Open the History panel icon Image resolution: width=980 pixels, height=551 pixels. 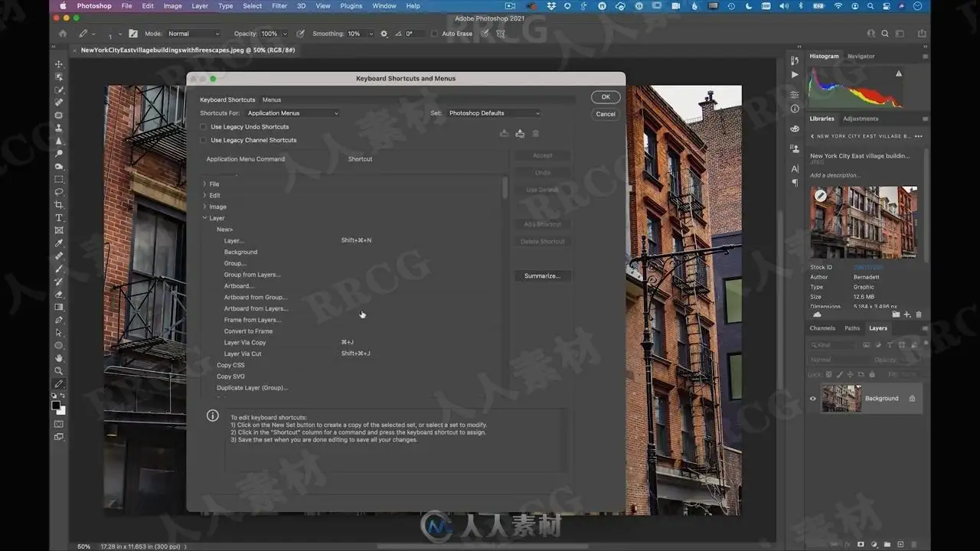795,60
